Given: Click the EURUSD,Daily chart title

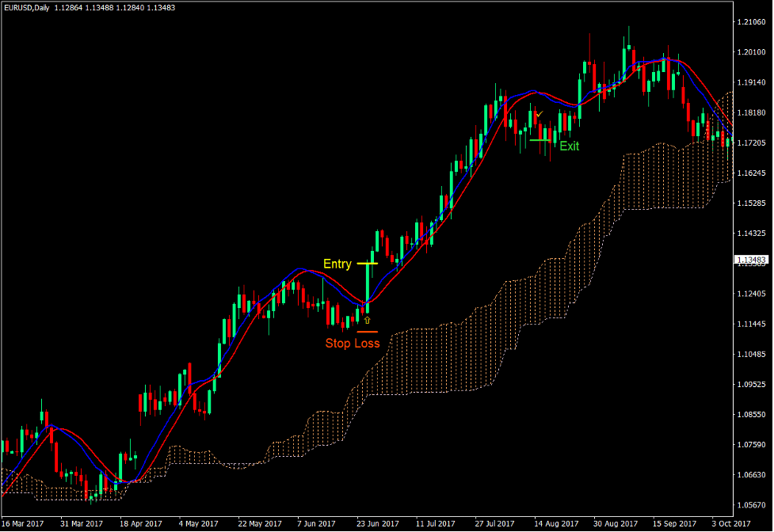Looking at the screenshot, I should (27, 8).
